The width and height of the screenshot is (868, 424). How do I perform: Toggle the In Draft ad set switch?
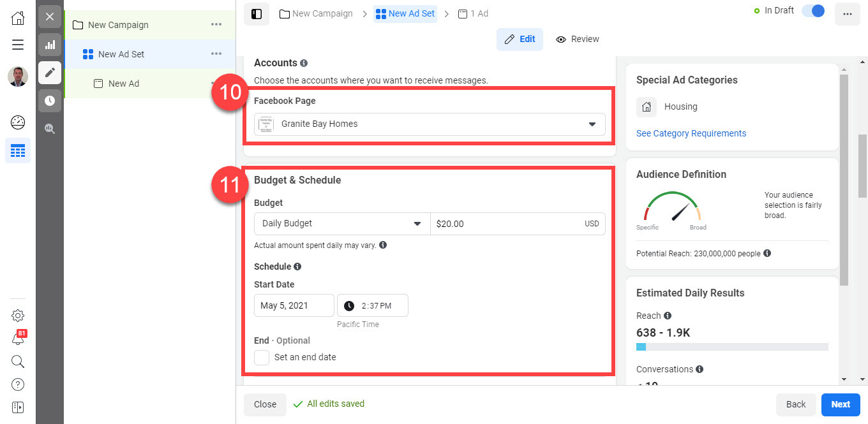pyautogui.click(x=813, y=11)
